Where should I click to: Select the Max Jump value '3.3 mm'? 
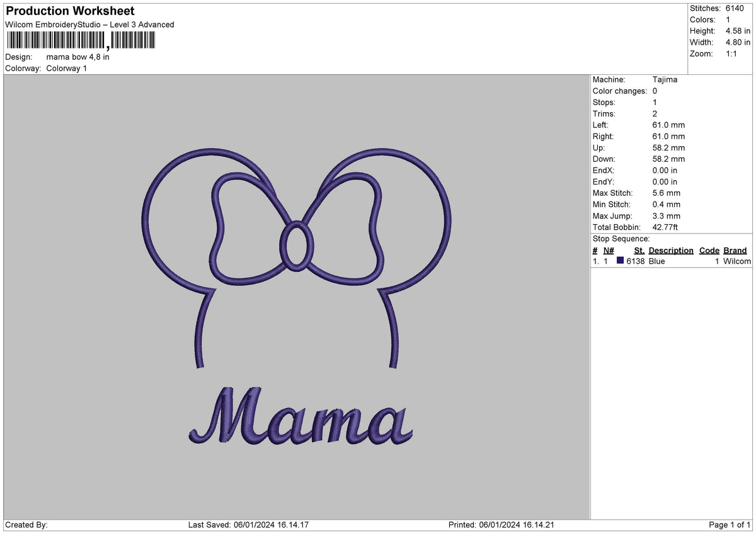[667, 216]
